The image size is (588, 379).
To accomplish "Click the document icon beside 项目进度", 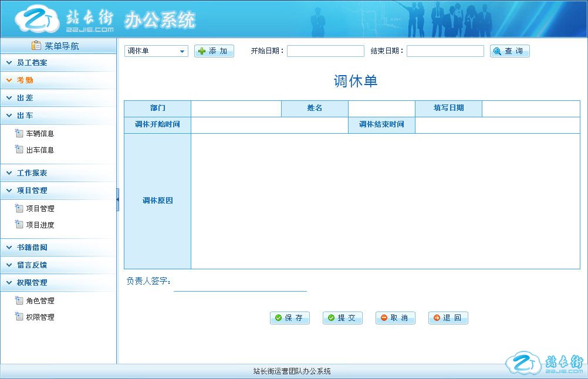I will (19, 225).
